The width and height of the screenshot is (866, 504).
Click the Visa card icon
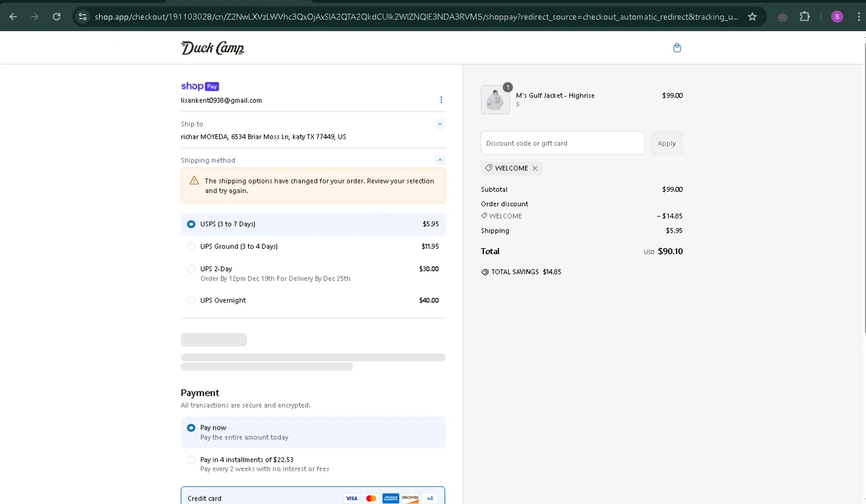pos(352,498)
